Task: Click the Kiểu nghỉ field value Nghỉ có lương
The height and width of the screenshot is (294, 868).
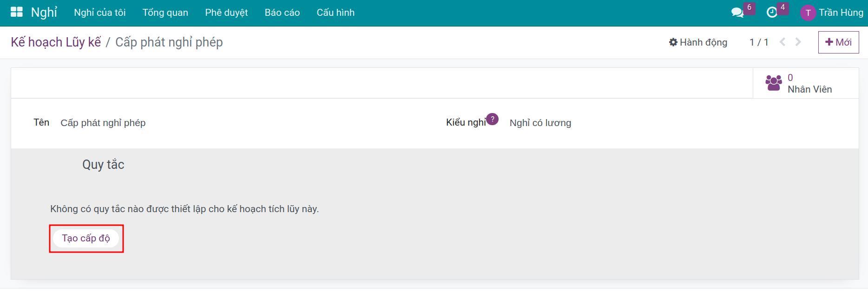Action: pyautogui.click(x=540, y=123)
